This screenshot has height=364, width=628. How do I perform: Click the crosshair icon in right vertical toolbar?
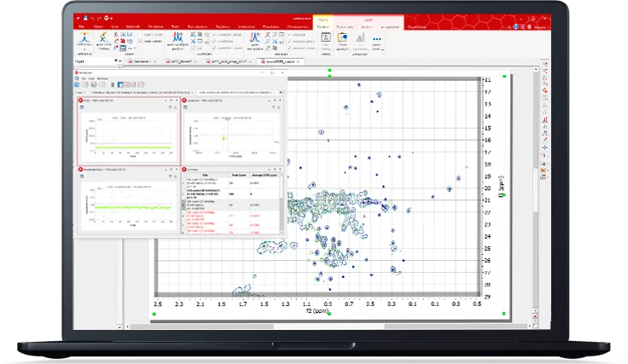click(x=544, y=147)
